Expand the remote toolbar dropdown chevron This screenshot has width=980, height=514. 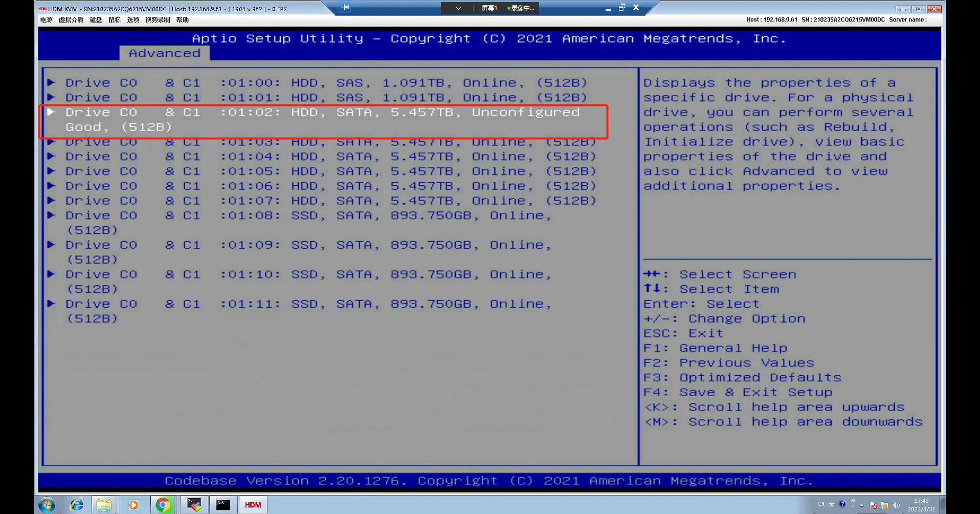(x=458, y=8)
